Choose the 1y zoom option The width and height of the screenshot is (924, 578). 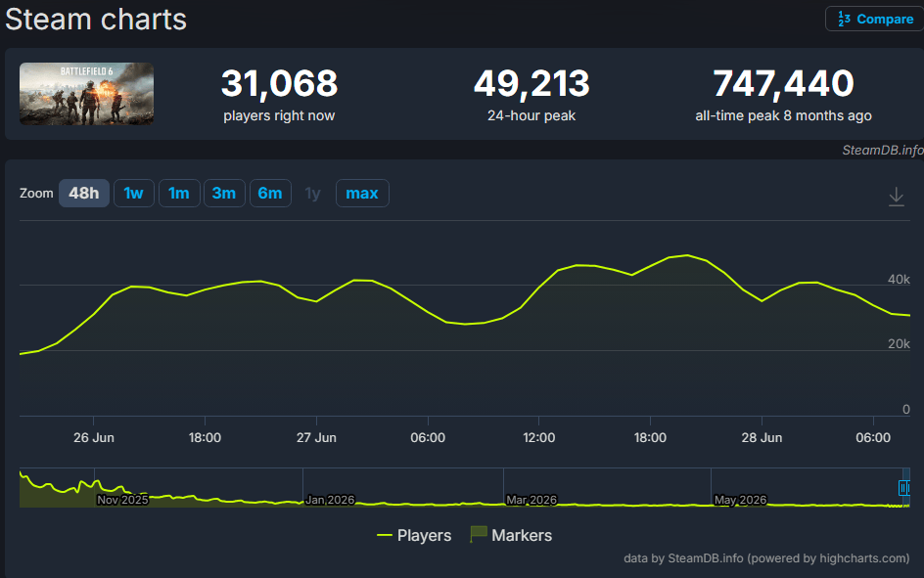[x=313, y=193]
